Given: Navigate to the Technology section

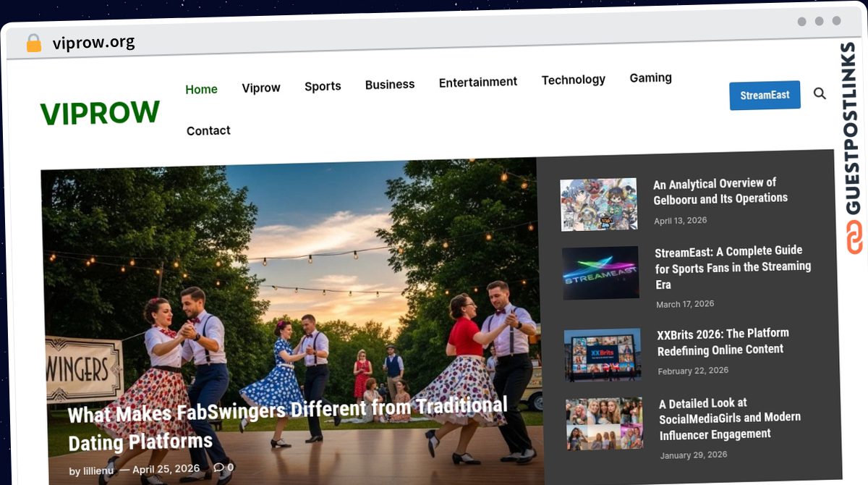Looking at the screenshot, I should coord(574,80).
